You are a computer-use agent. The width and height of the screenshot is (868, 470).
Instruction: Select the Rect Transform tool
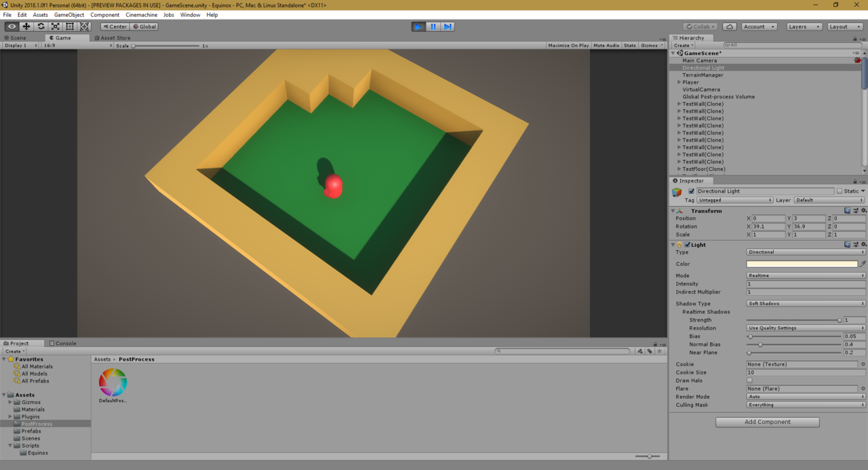pos(70,26)
